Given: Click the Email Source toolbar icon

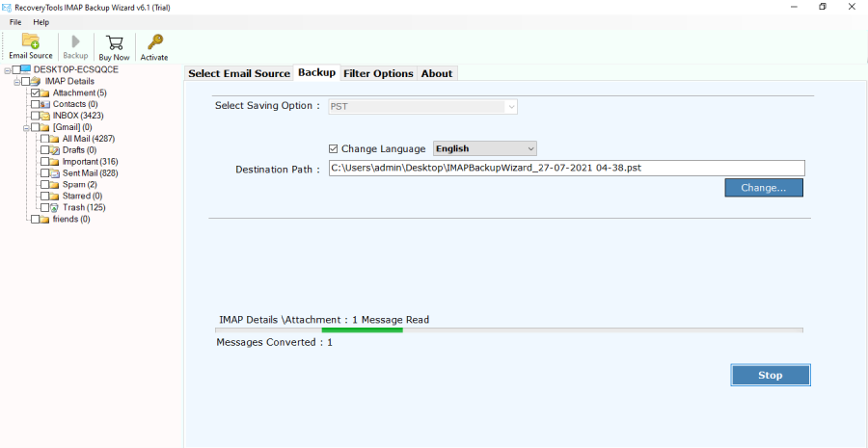Looking at the screenshot, I should 31,41.
